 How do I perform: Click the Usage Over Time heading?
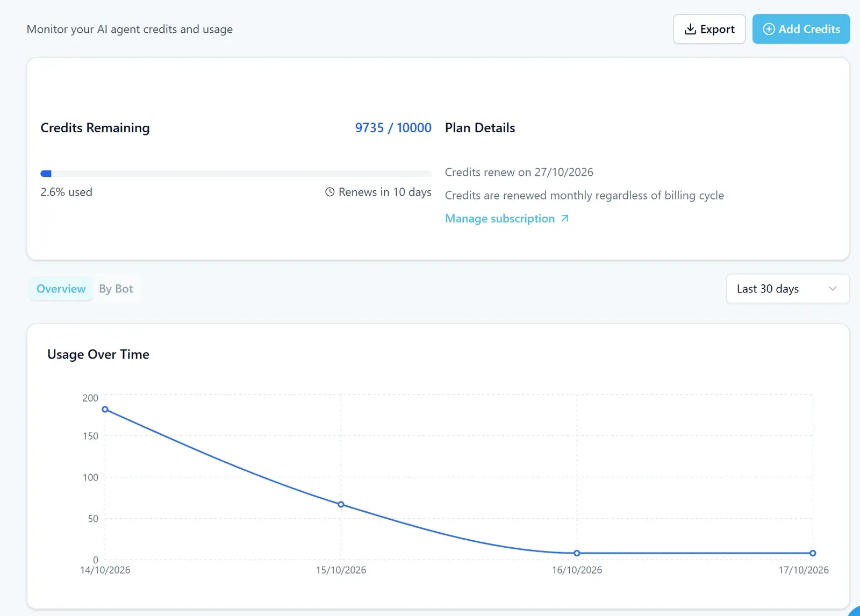pyautogui.click(x=98, y=354)
